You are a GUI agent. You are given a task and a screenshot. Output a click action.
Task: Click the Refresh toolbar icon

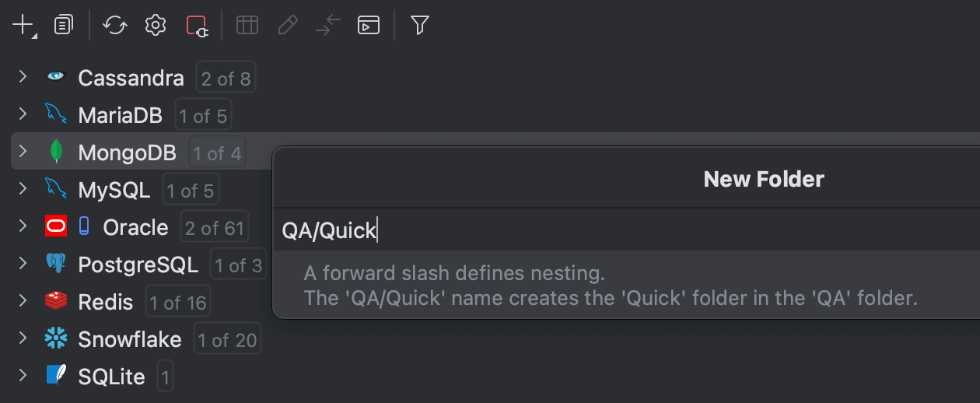[115, 26]
